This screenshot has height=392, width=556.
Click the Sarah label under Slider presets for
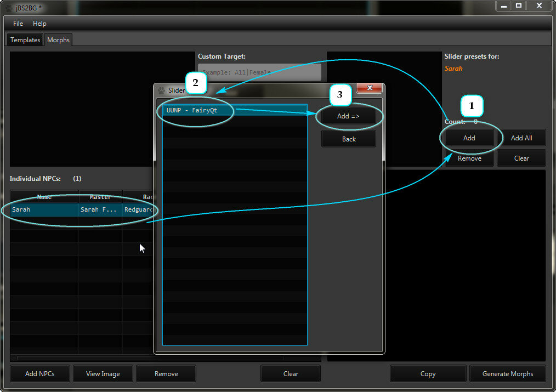pos(453,69)
